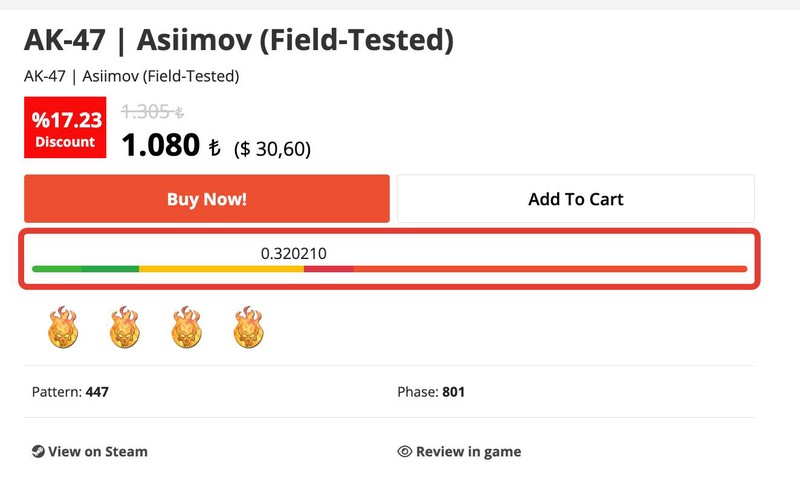The height and width of the screenshot is (483, 800).
Task: Open the third flaming skull sticker
Action: 186,327
